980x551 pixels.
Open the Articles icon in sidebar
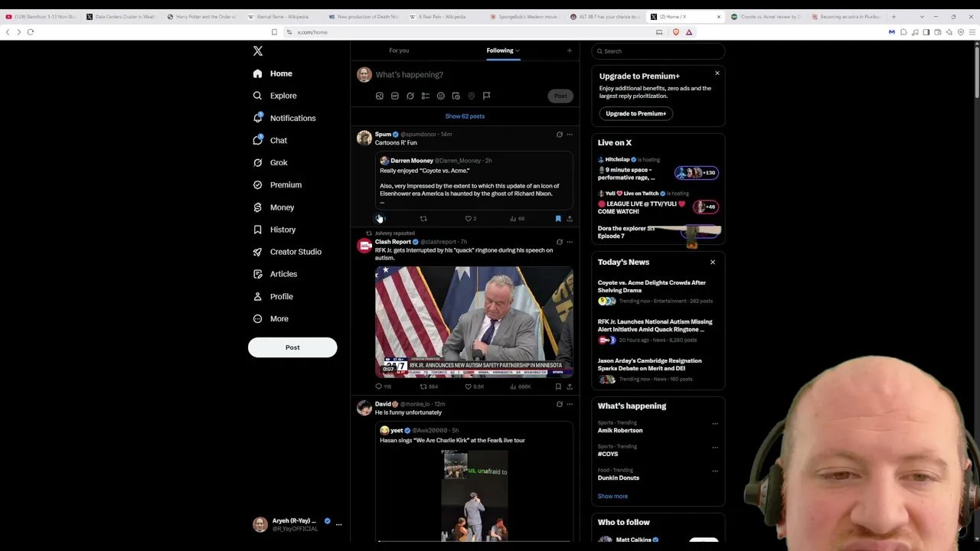click(257, 274)
